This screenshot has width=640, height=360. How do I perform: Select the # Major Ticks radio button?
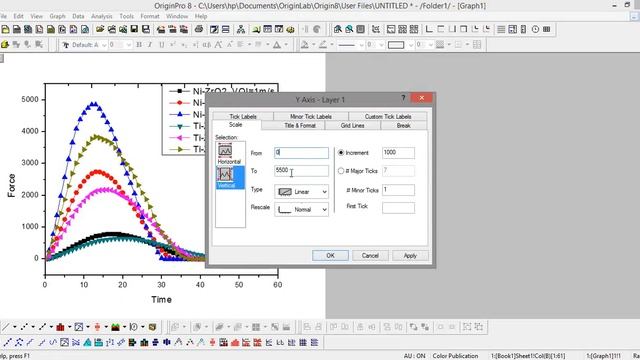tap(341, 171)
